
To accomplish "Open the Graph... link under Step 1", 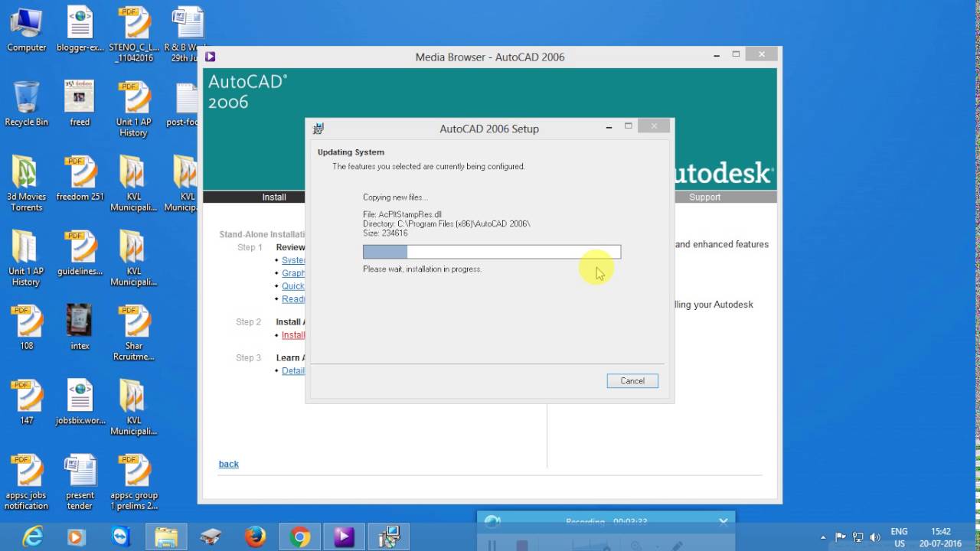I will [293, 273].
